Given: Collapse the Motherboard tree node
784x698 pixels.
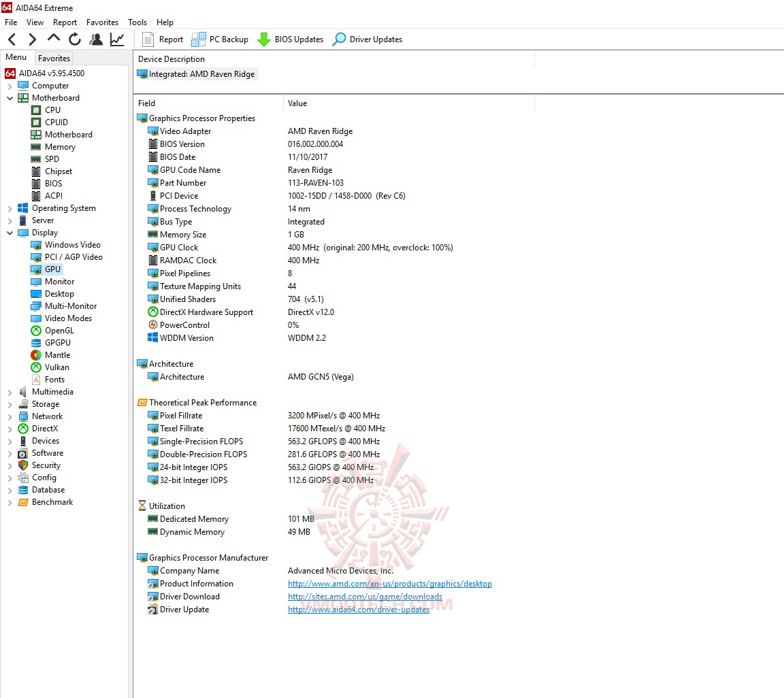Looking at the screenshot, I should pos(10,98).
